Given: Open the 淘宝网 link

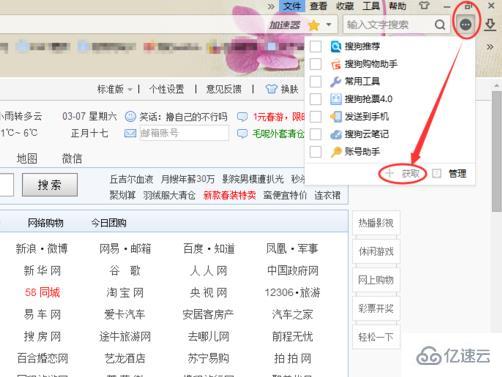Looking at the screenshot, I should (125, 292).
